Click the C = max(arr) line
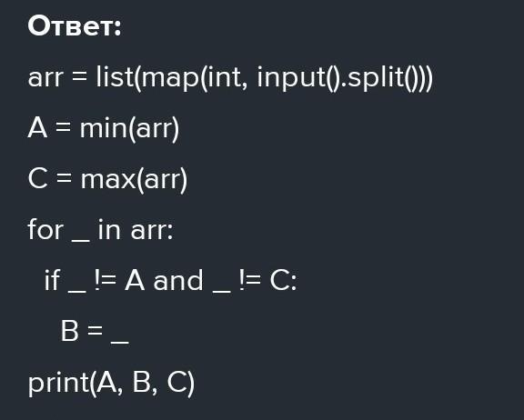Image resolution: width=524 pixels, height=420 pixels. [107, 180]
